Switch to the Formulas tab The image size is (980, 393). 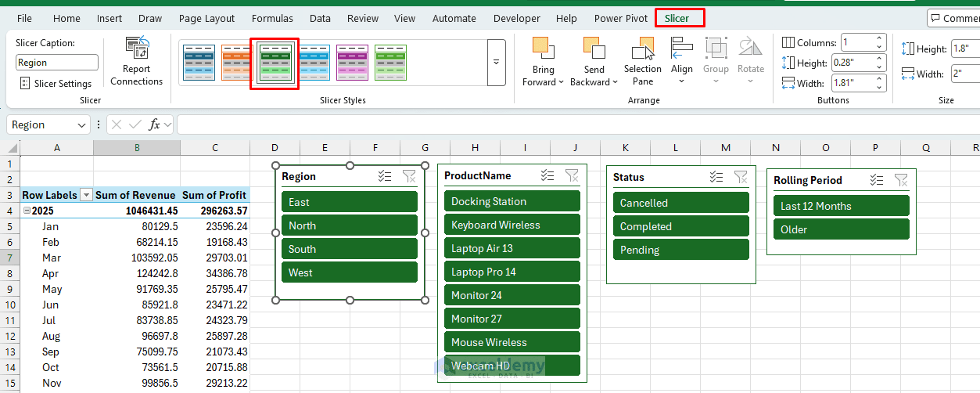point(272,18)
